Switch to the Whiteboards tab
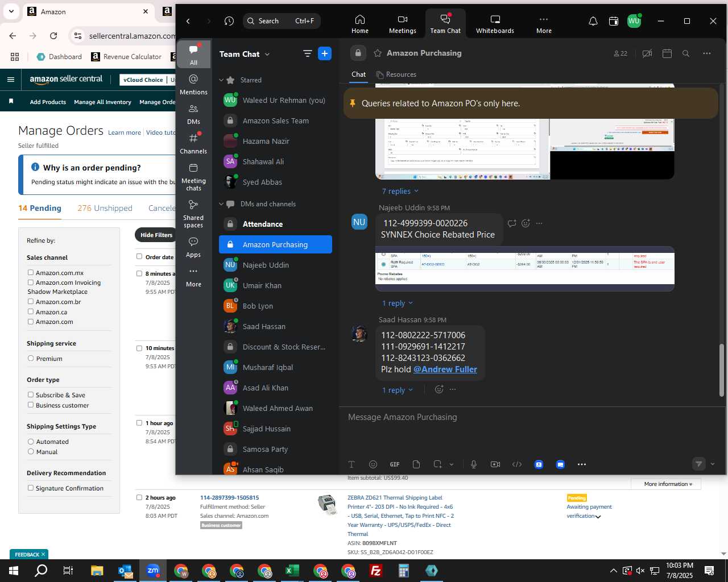 [495, 24]
